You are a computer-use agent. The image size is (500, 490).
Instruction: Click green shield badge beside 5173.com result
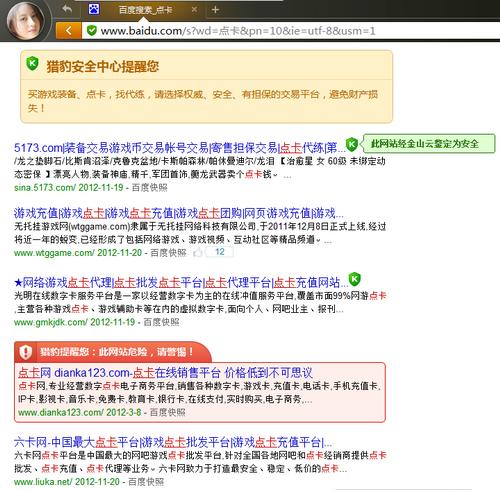[352, 144]
